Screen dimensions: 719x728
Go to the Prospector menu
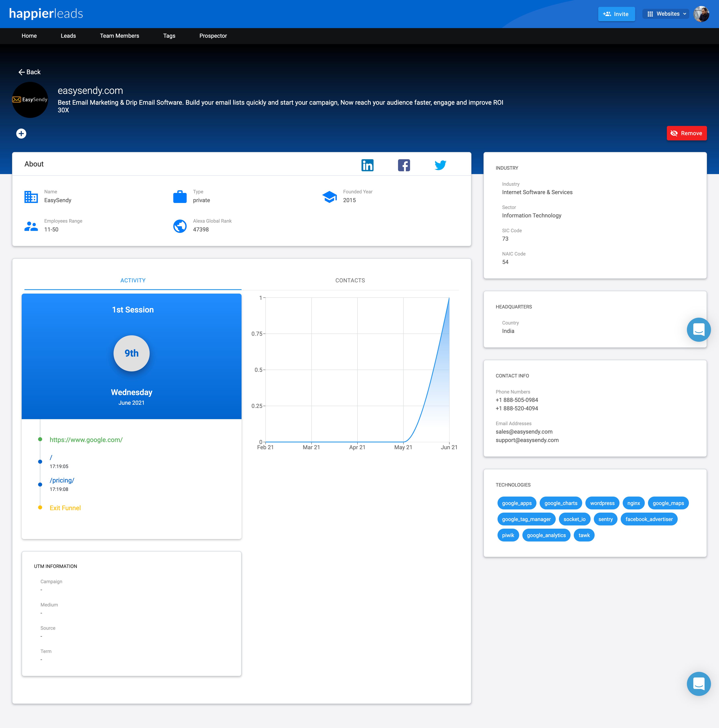(213, 36)
